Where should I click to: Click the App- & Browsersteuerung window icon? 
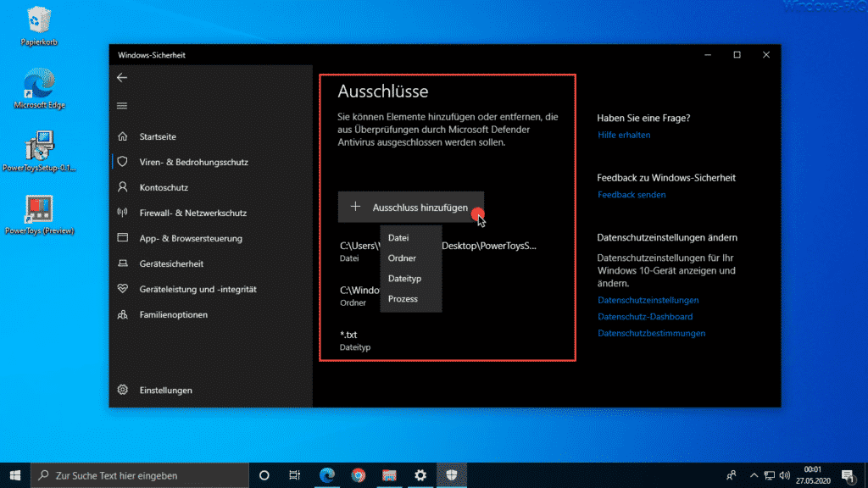pos(122,238)
